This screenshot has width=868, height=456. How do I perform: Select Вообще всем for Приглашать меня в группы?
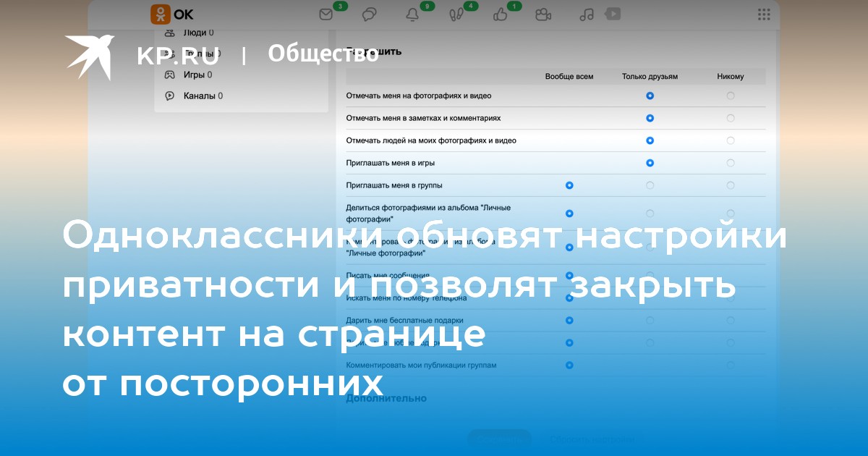pos(569,185)
